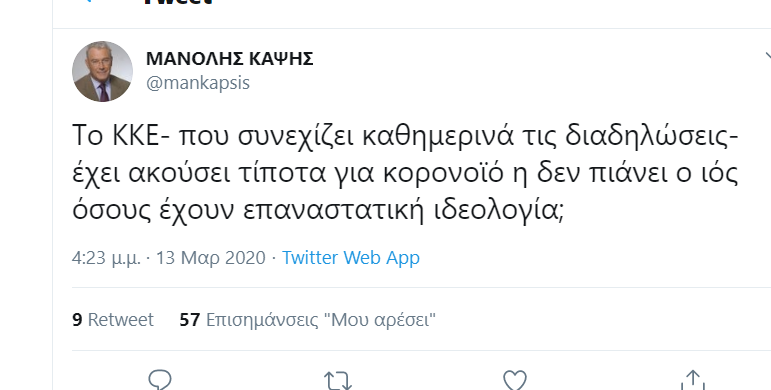Open the Twitter Web App source link

pos(351,258)
